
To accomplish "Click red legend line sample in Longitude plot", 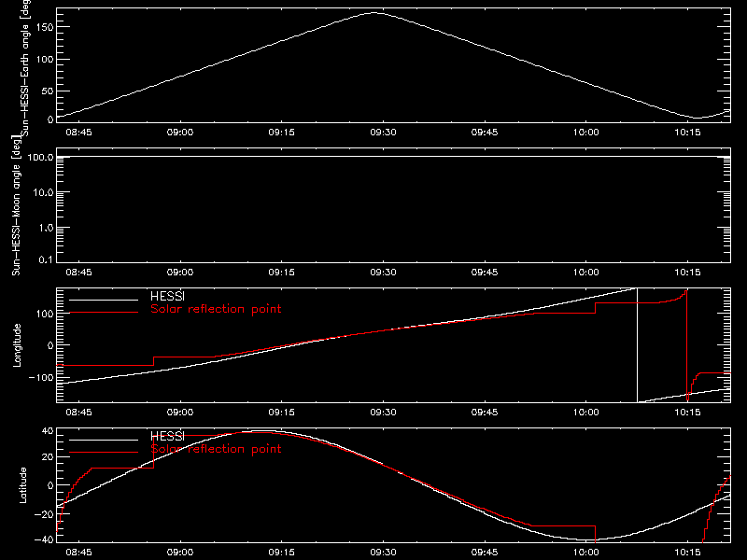I will [104, 313].
